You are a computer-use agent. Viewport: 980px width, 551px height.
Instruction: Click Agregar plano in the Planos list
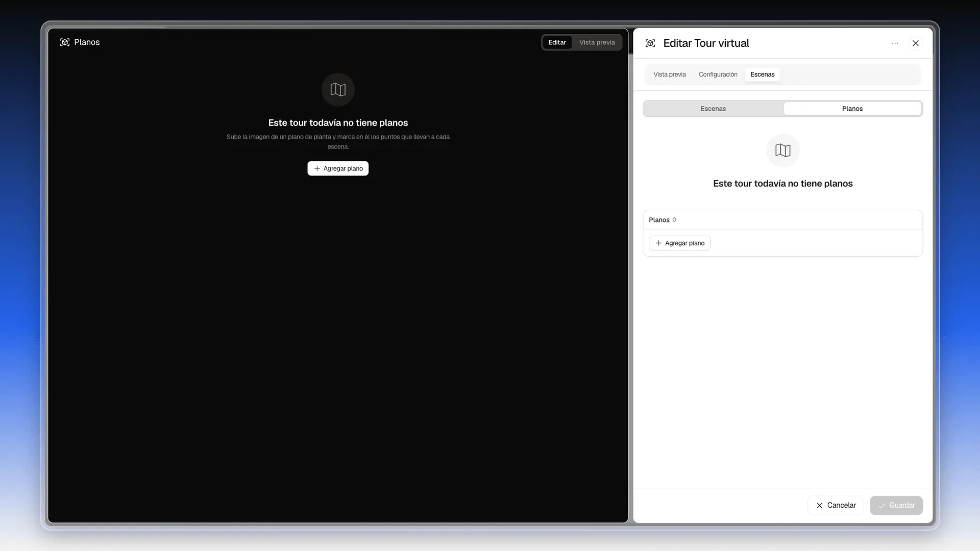point(680,243)
